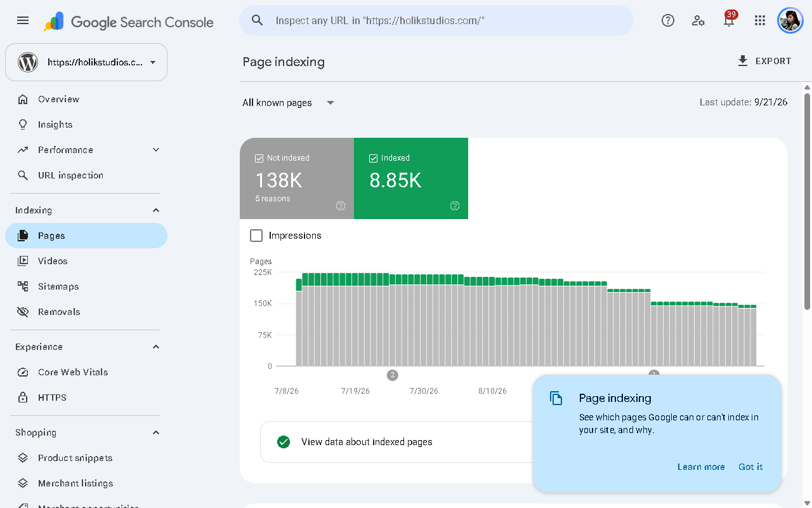This screenshot has width=812, height=508.
Task: Open Removals page
Action: click(x=86, y=312)
